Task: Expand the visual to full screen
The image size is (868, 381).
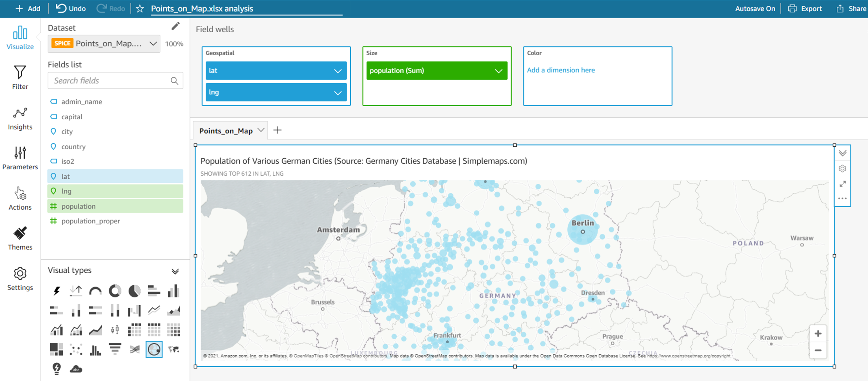Action: [x=842, y=184]
